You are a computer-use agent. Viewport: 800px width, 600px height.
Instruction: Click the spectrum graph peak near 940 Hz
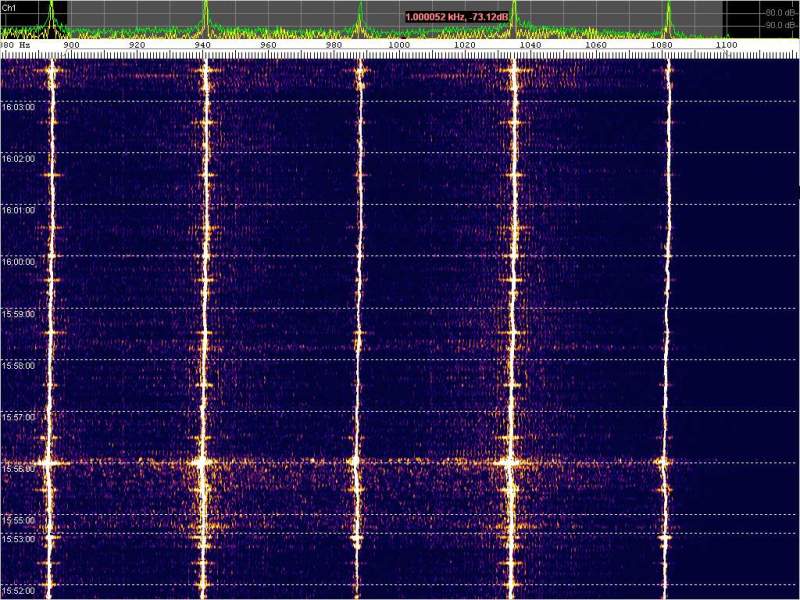(x=205, y=10)
